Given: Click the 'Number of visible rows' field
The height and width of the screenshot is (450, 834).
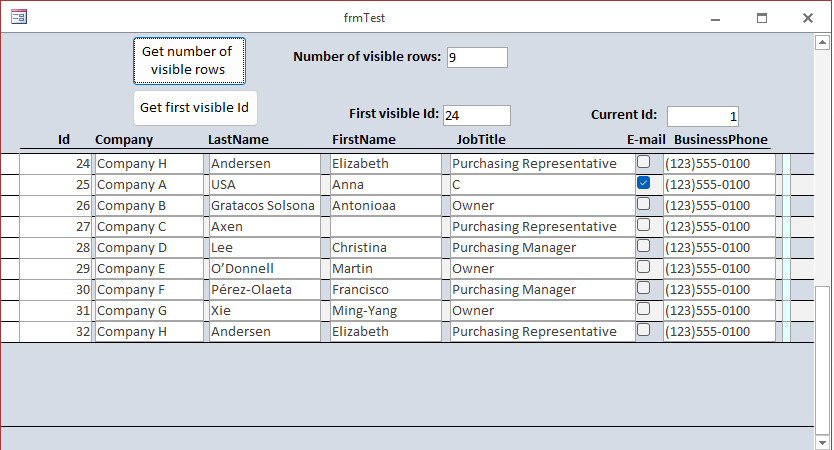Looking at the screenshot, I should pyautogui.click(x=477, y=58).
